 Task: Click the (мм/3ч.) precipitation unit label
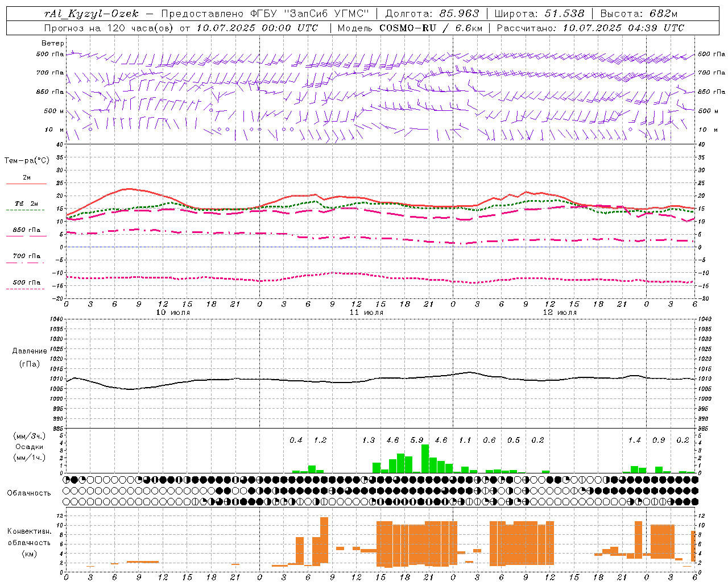tap(30, 436)
